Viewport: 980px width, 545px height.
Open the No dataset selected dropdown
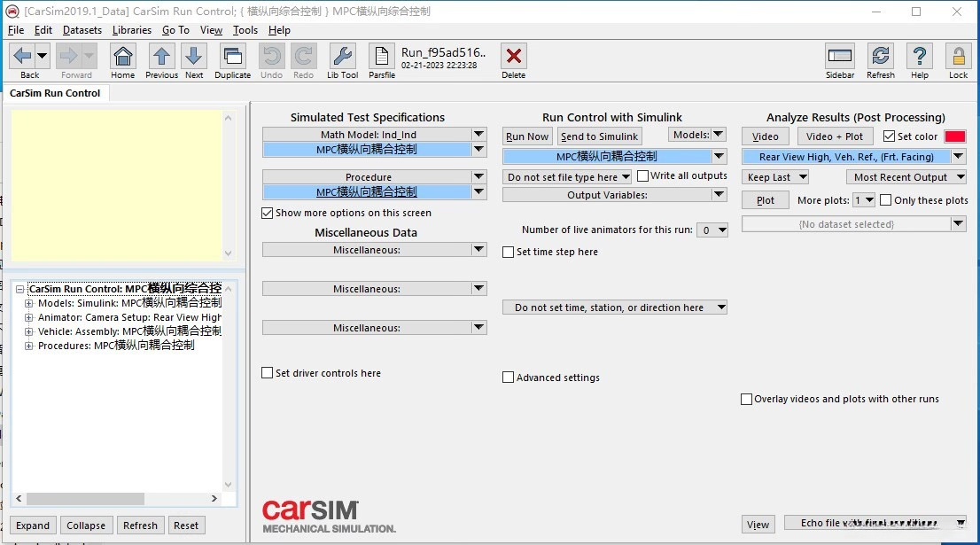pyautogui.click(x=959, y=223)
